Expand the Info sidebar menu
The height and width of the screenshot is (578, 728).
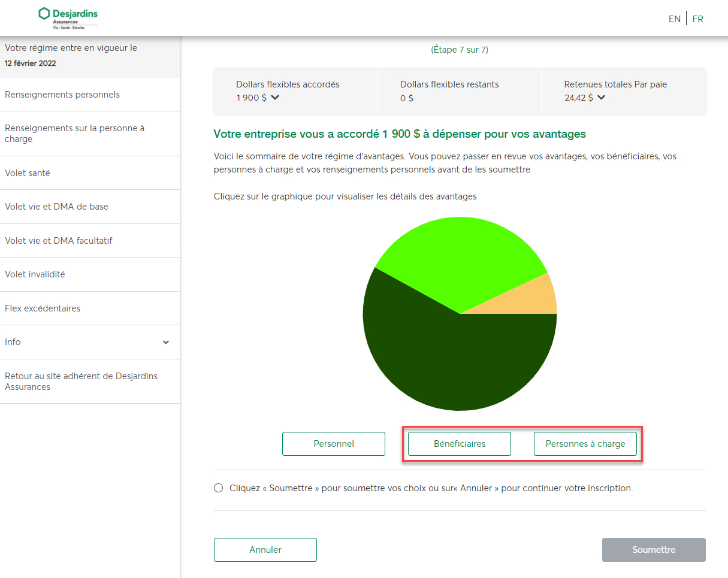[x=90, y=342]
